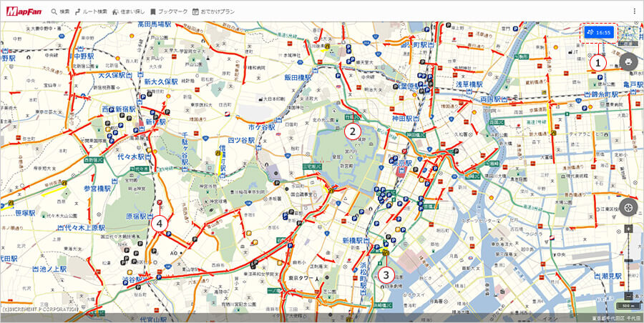Viewport: 644px width, 323px height.
Task: Click the 浅草橋駅 station label
Action: 469,84
